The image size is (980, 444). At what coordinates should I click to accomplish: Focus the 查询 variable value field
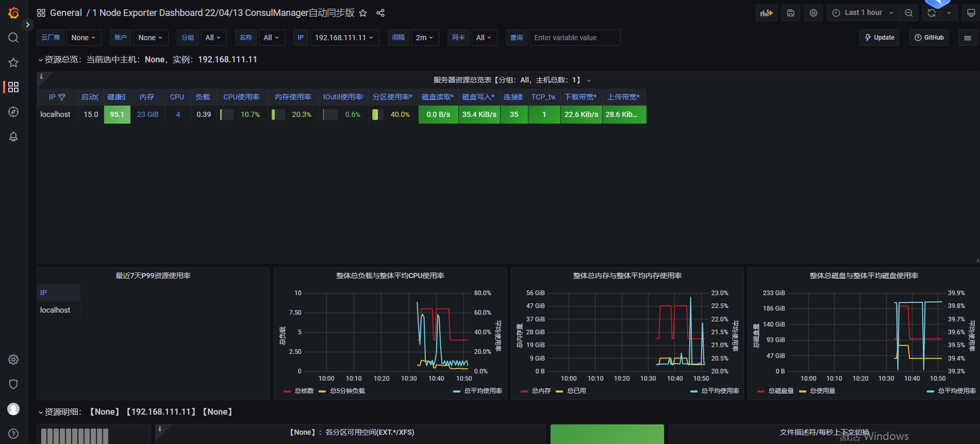coord(575,38)
